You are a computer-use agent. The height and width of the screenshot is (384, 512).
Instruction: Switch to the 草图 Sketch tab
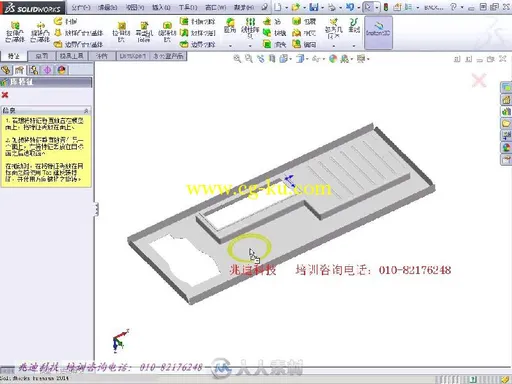(42, 56)
